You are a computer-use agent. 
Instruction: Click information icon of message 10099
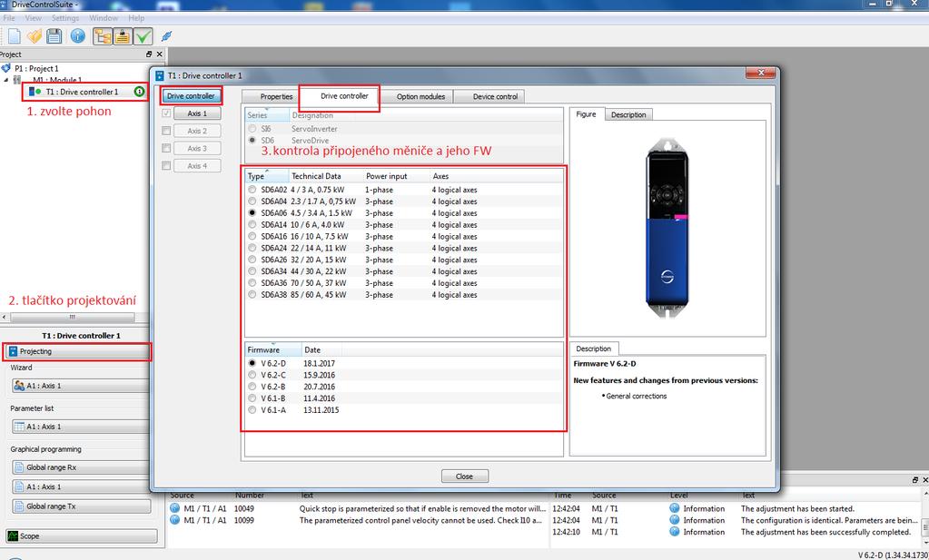[x=174, y=520]
